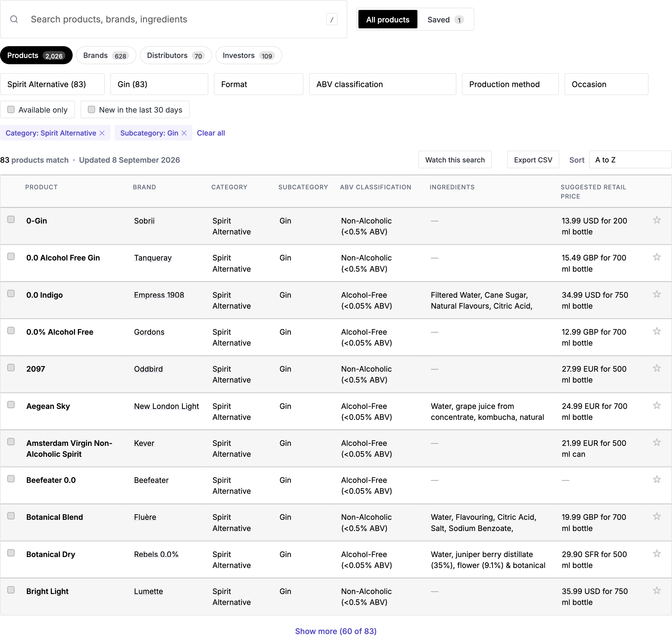
Task: Enable New in the last 30 days
Action: click(92, 110)
